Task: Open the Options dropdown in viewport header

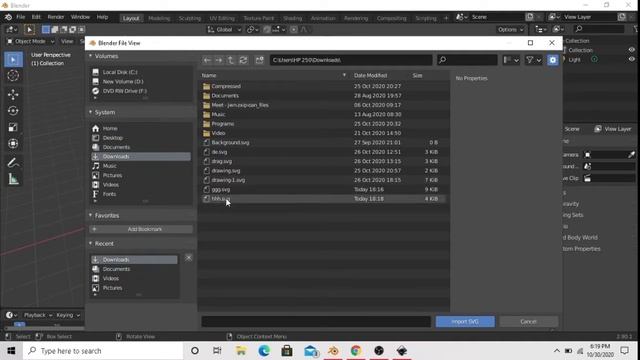Action: pos(510,29)
